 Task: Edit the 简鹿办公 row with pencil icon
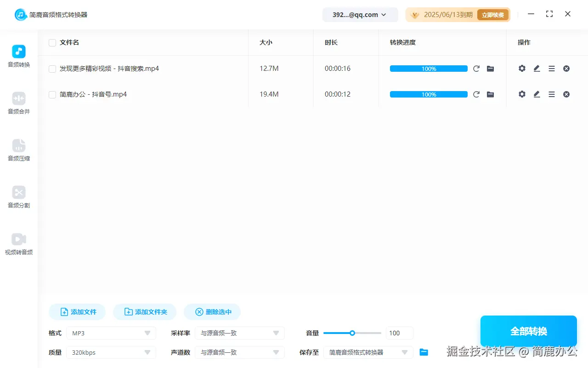pos(537,94)
